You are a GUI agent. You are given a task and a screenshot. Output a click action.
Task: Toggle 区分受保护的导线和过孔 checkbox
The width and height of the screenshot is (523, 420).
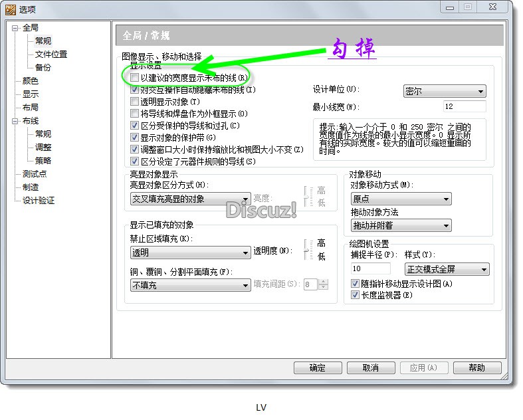pos(134,126)
